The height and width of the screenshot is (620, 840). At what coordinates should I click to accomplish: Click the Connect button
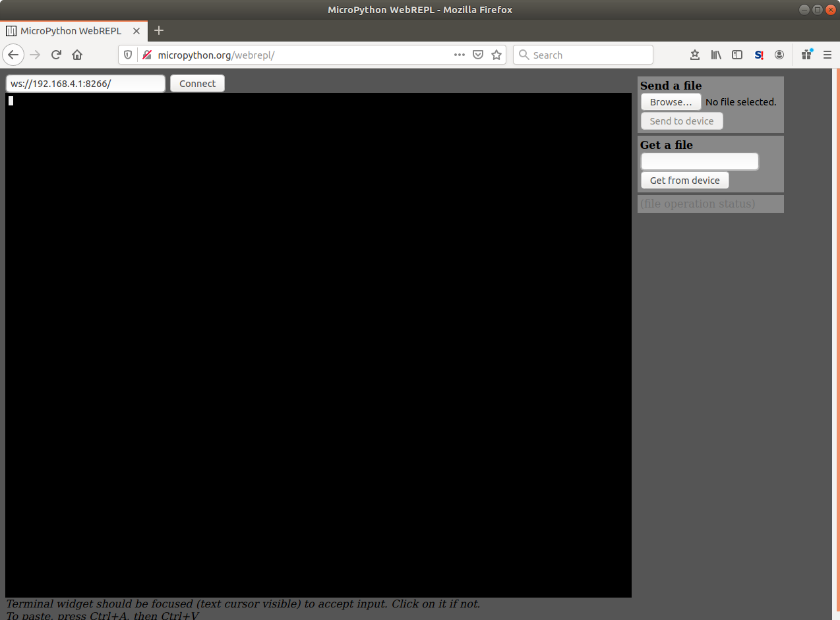coord(197,84)
